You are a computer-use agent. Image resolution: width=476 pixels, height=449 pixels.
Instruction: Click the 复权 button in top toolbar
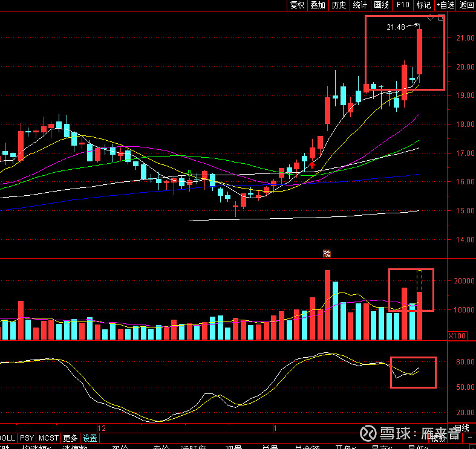pos(297,5)
